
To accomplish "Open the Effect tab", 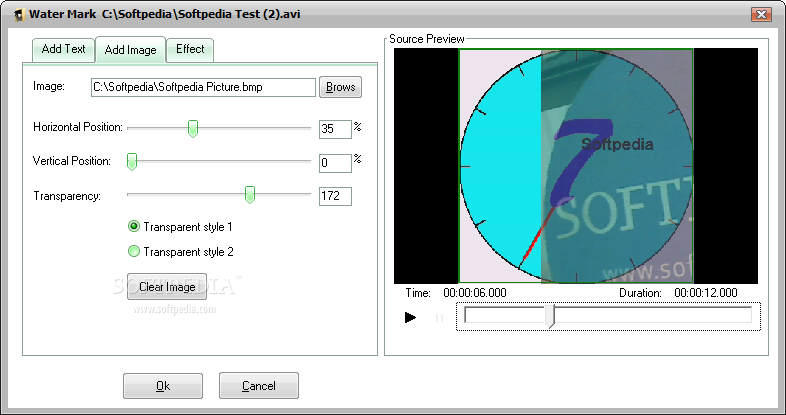I will [x=190, y=50].
